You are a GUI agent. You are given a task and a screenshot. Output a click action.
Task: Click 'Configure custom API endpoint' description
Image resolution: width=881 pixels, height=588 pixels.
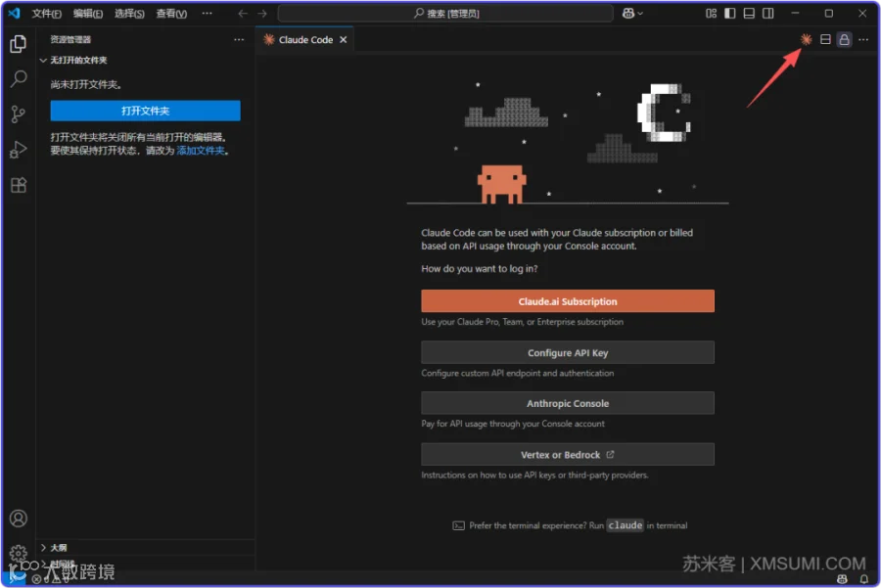[518, 373]
